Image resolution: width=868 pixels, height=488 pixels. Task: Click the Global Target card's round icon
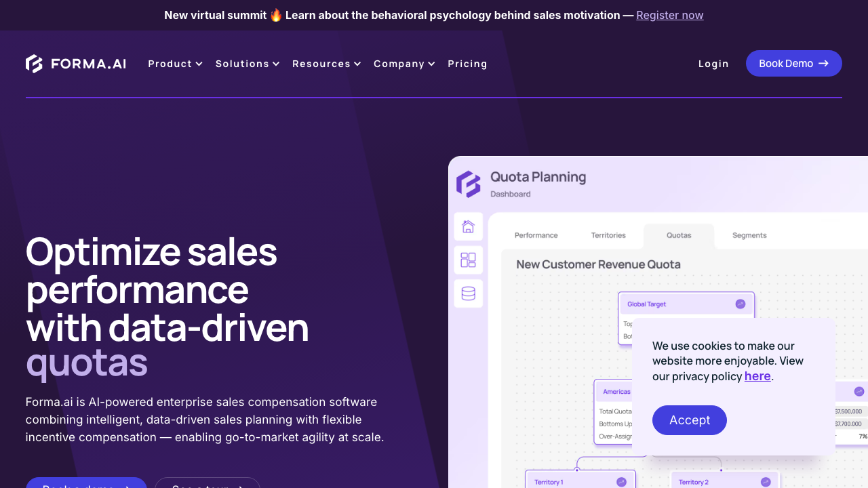pyautogui.click(x=740, y=304)
